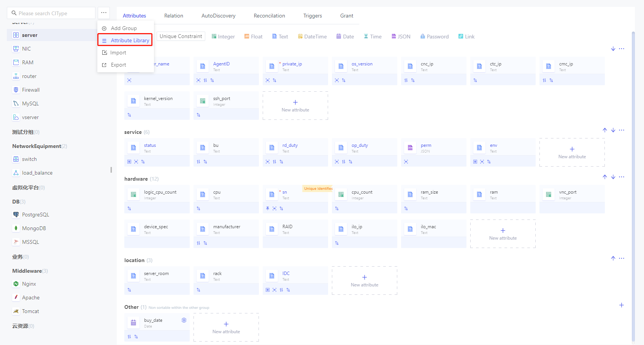Click the PostgreSQL elephant icon
Screen dimensions: 644x345
tap(16, 215)
